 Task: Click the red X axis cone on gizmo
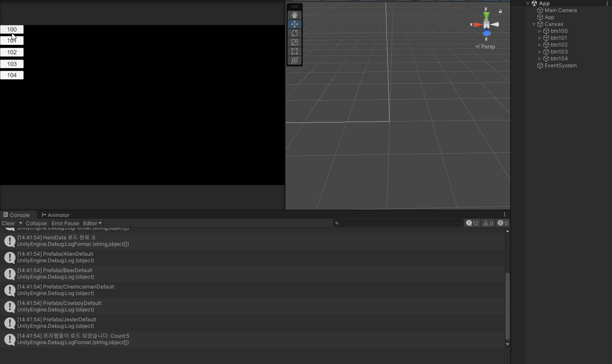[478, 25]
